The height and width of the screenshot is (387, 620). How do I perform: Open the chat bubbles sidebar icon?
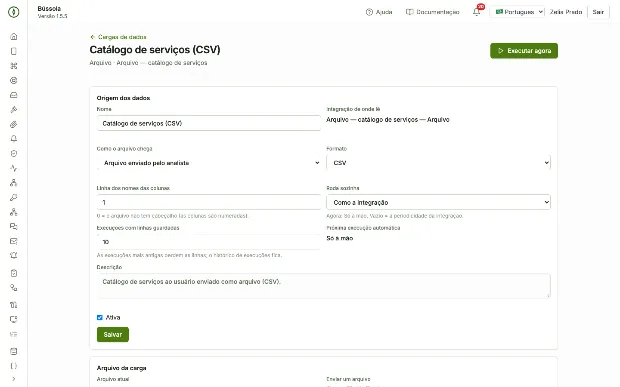13,227
